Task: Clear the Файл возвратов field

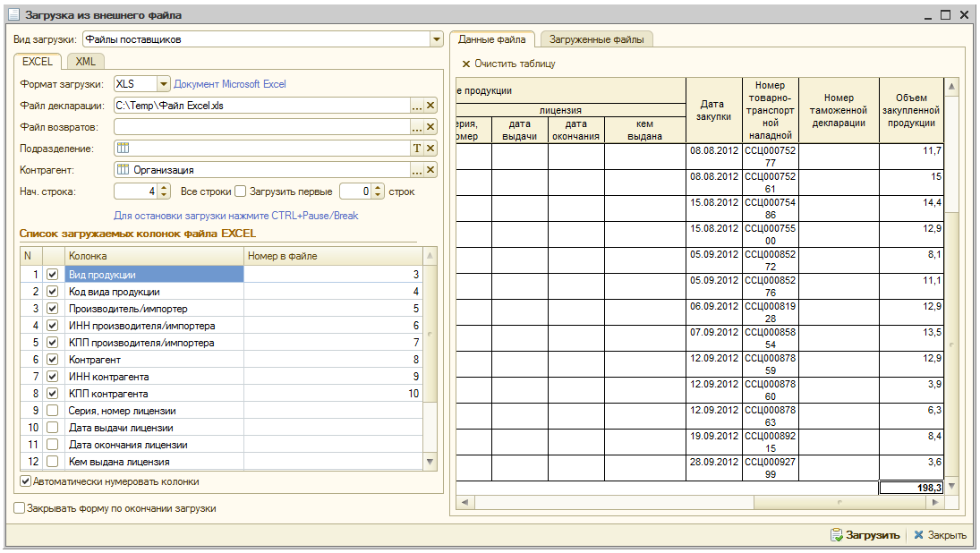Action: [x=430, y=127]
